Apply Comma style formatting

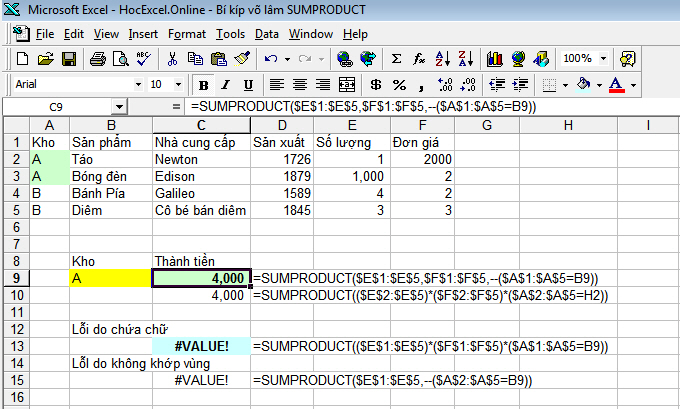(x=421, y=86)
